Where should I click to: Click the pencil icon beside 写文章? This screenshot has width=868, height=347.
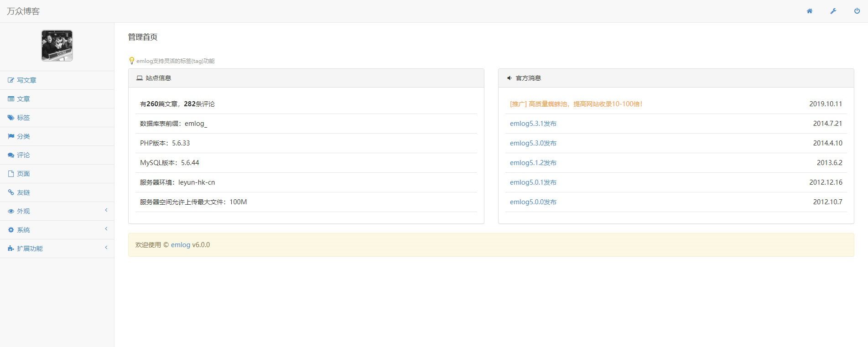[11, 80]
